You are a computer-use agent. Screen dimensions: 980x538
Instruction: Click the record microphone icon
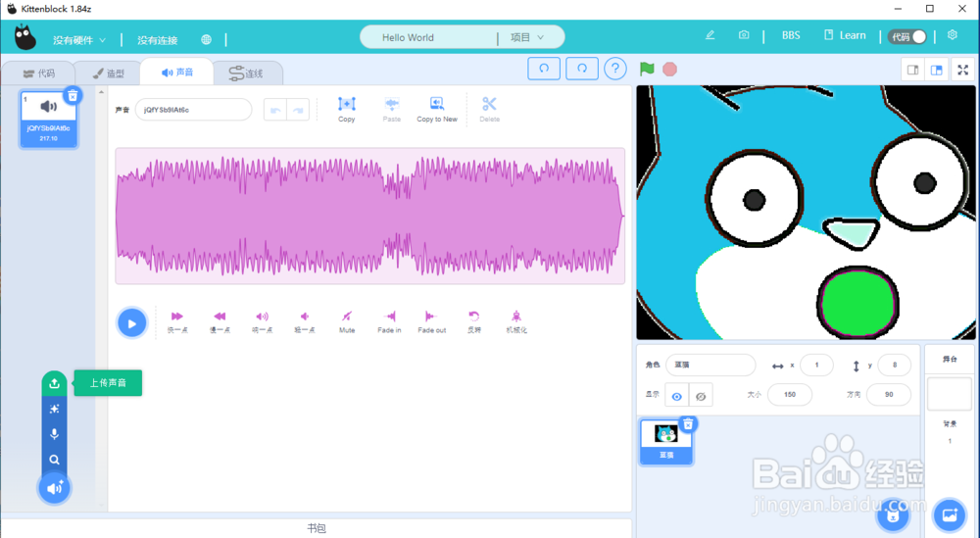[x=54, y=434]
